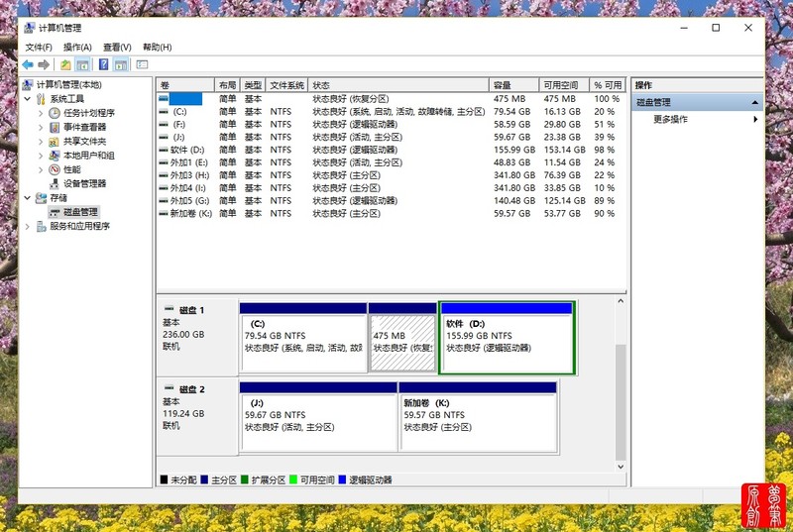Image resolution: width=793 pixels, height=532 pixels.
Task: Click the 扩展分区 green legend swatch
Action: tap(245, 479)
